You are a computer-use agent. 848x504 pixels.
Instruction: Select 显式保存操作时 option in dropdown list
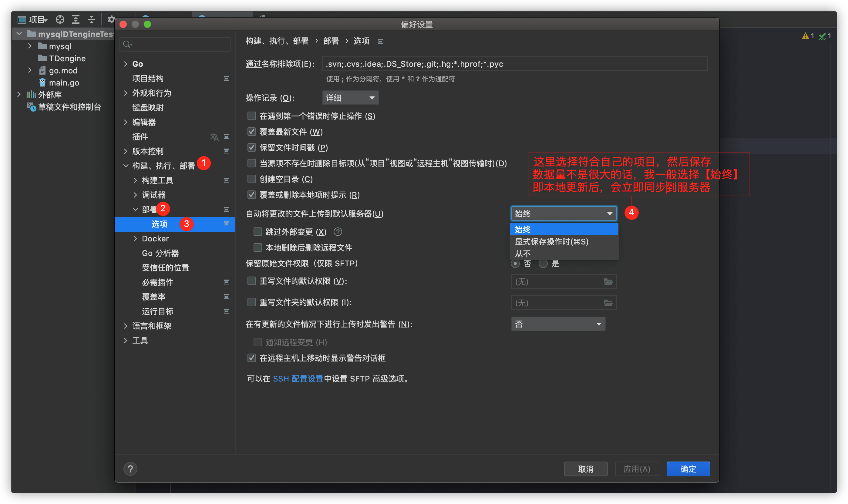pos(551,242)
